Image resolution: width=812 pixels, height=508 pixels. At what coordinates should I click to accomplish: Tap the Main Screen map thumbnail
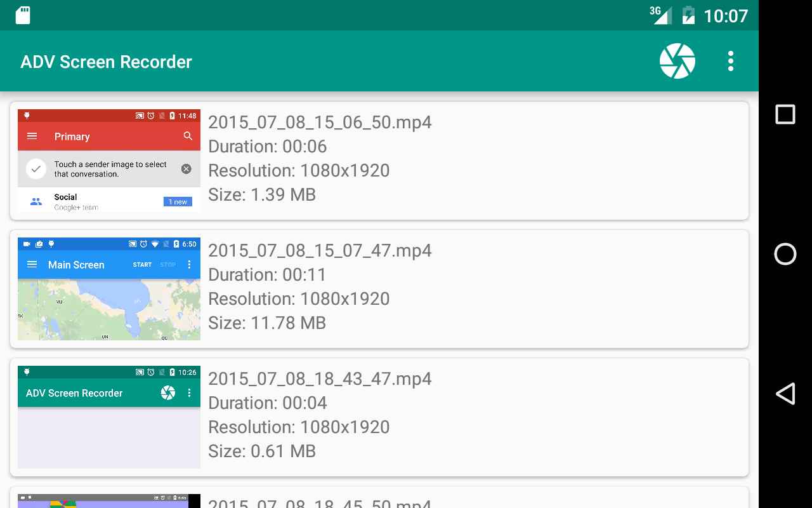click(108, 288)
